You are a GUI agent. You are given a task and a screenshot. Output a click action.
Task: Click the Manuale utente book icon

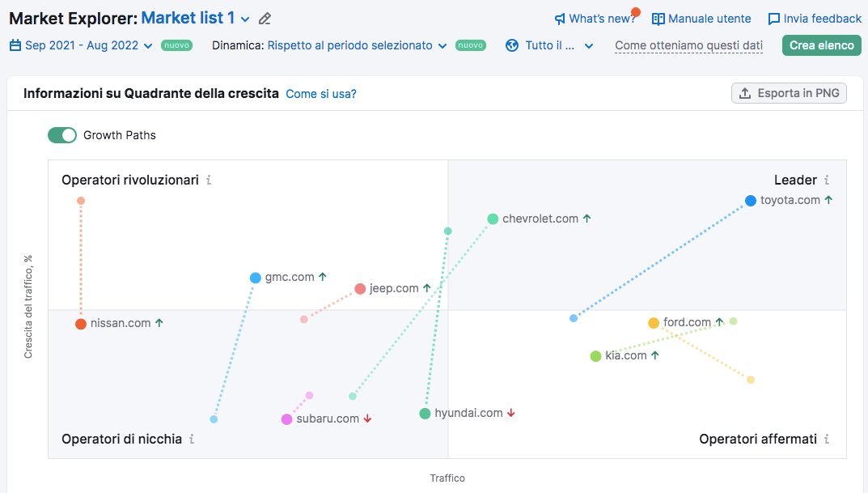click(x=658, y=19)
